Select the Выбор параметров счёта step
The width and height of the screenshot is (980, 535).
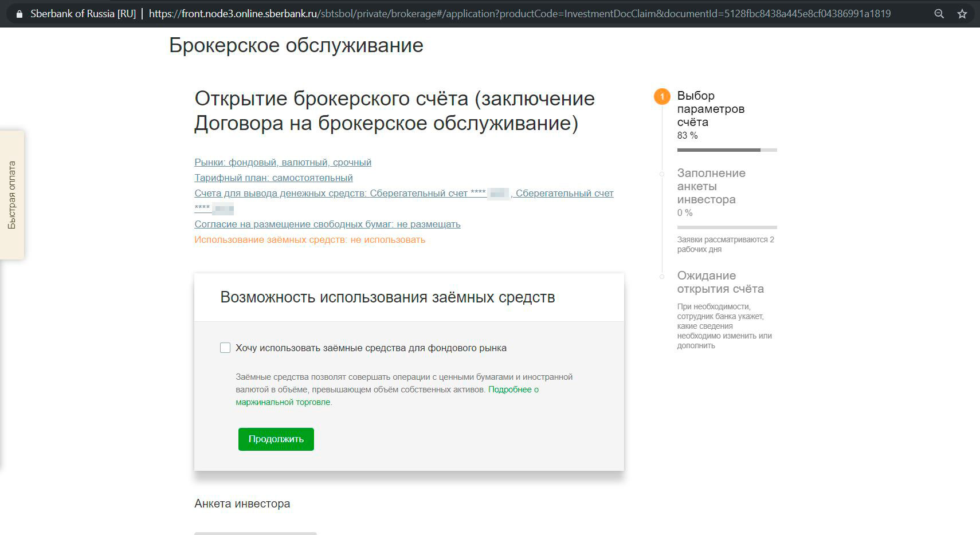point(711,109)
